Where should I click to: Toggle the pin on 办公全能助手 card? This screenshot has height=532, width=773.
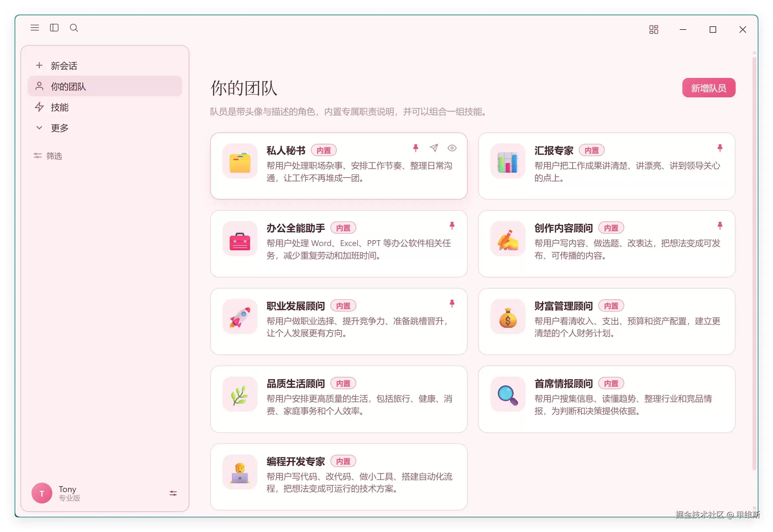point(451,226)
